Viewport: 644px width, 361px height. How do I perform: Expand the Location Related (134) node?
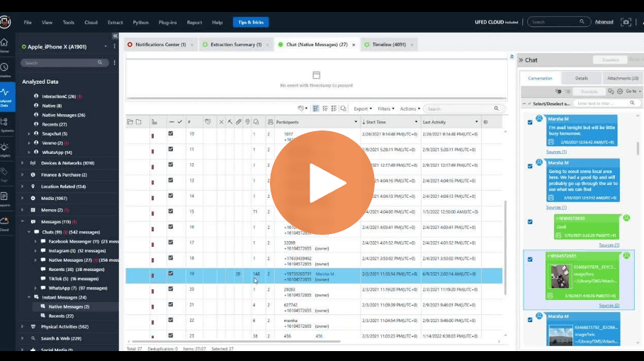click(x=22, y=187)
